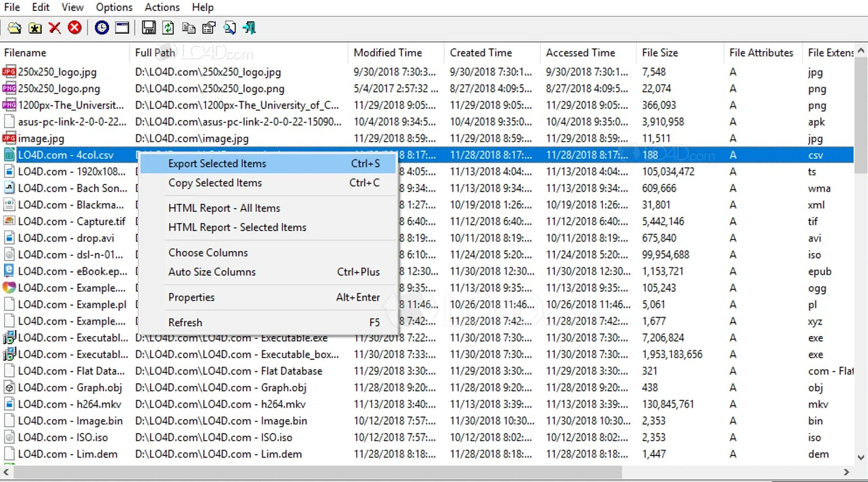Open the Edit menu
The image size is (868, 482).
point(41,7)
